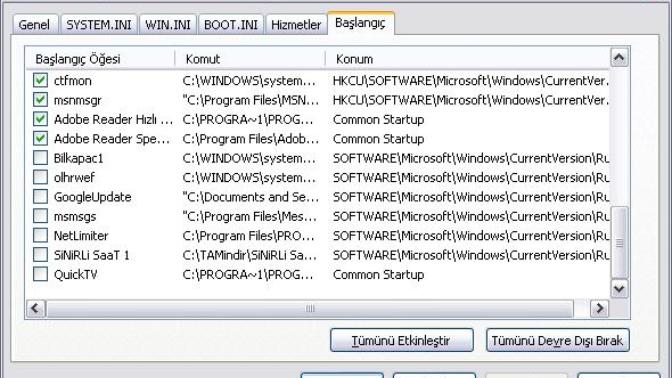Switch to the Hizmetler tab
672x378 pixels.
[296, 24]
